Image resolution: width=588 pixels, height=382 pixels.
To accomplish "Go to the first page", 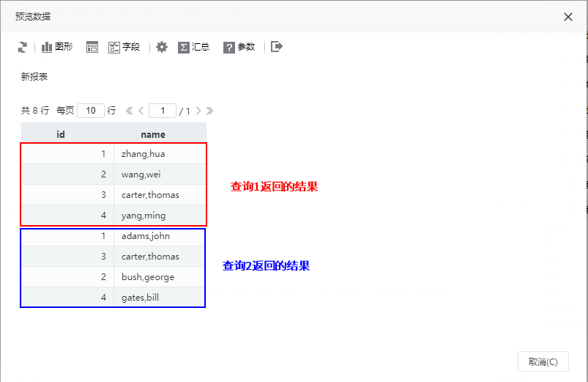I will click(129, 111).
